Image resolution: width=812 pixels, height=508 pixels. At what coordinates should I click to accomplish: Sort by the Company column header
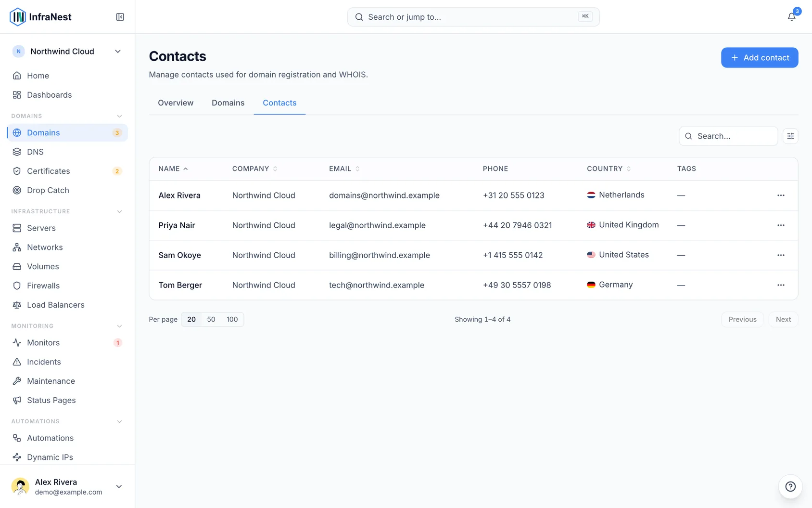[x=255, y=169]
